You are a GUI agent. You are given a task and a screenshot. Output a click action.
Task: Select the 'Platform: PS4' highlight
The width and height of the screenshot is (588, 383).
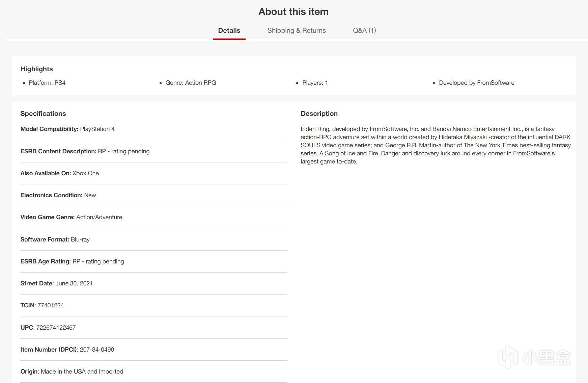47,83
